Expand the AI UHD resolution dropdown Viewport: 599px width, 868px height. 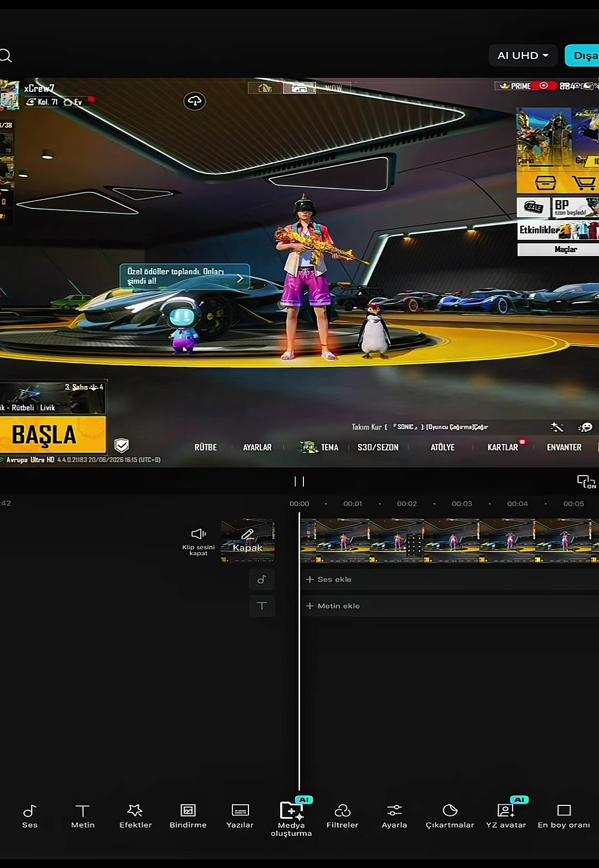point(523,55)
